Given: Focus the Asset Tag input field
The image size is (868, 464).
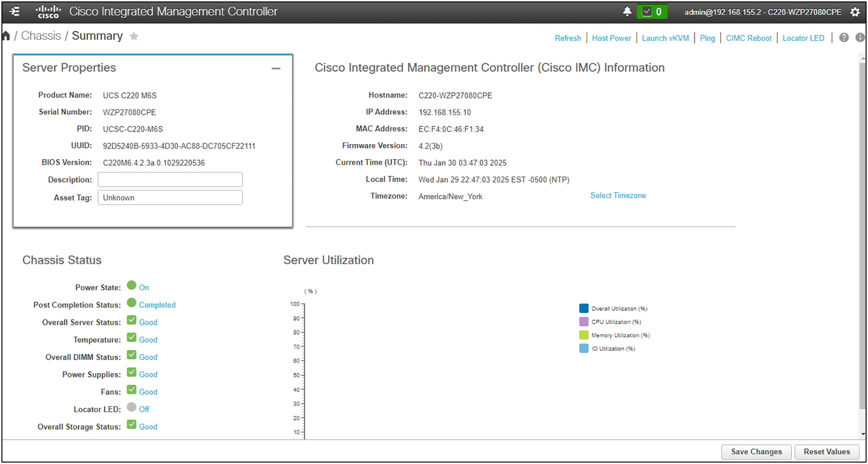Looking at the screenshot, I should [170, 197].
